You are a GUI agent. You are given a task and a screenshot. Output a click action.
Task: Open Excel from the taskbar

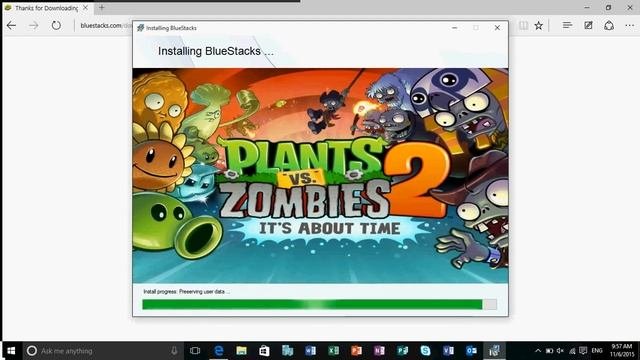coord(333,351)
